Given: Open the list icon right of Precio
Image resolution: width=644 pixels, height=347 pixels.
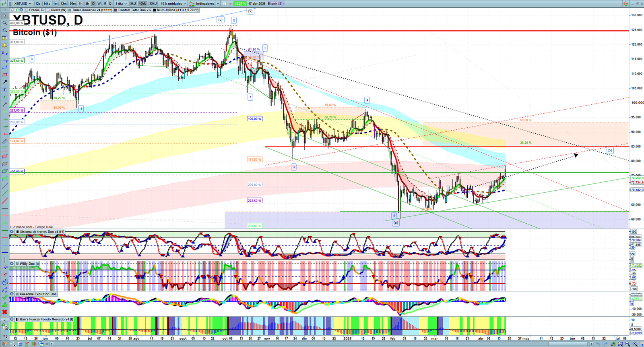Looking at the screenshot, I should (x=43, y=10).
